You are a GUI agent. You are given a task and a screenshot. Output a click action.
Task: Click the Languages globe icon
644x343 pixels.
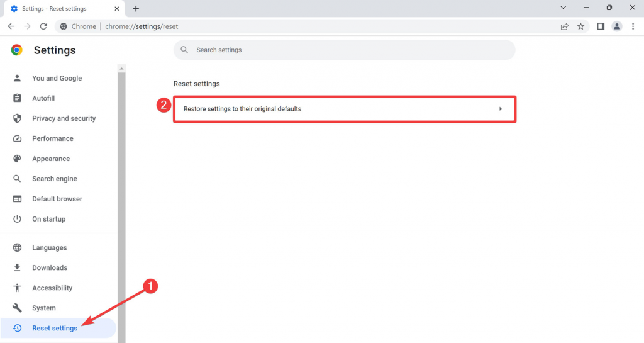click(17, 248)
